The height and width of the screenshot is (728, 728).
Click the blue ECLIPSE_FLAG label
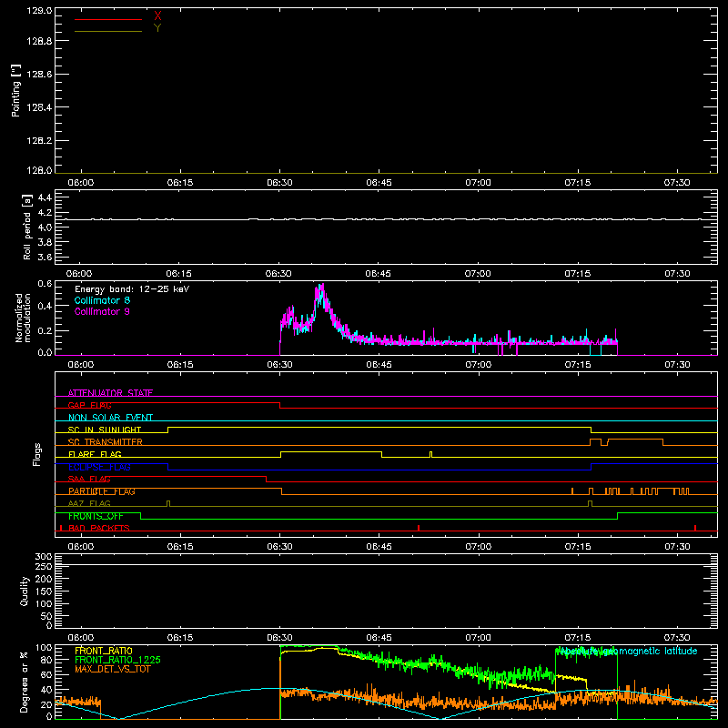pyautogui.click(x=99, y=467)
